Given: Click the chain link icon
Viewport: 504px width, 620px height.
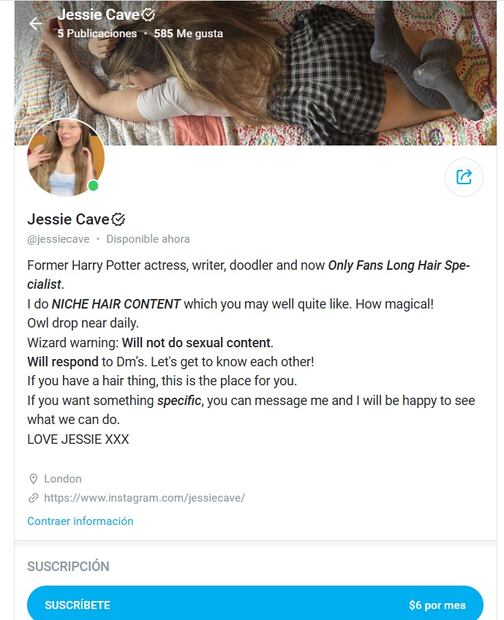Looking at the screenshot, I should click(x=34, y=498).
